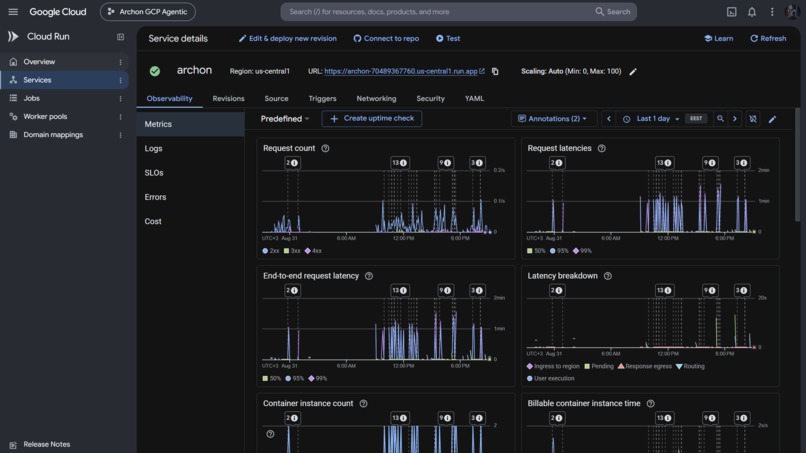
Task: Toggle the EEST timezone chip
Action: point(696,119)
